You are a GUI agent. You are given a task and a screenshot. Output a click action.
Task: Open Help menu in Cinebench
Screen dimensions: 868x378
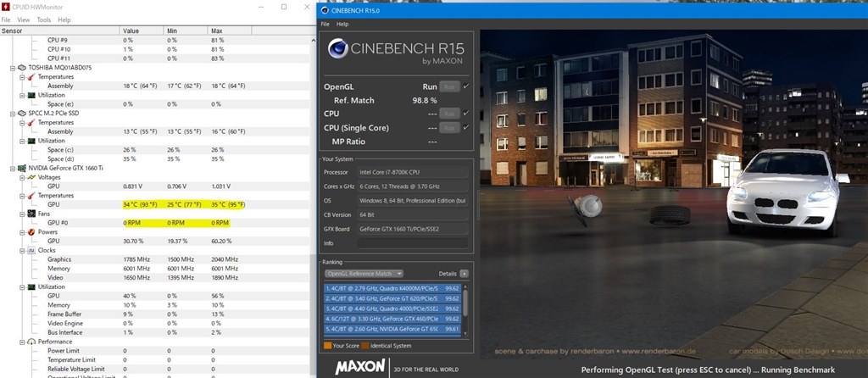[x=342, y=25]
